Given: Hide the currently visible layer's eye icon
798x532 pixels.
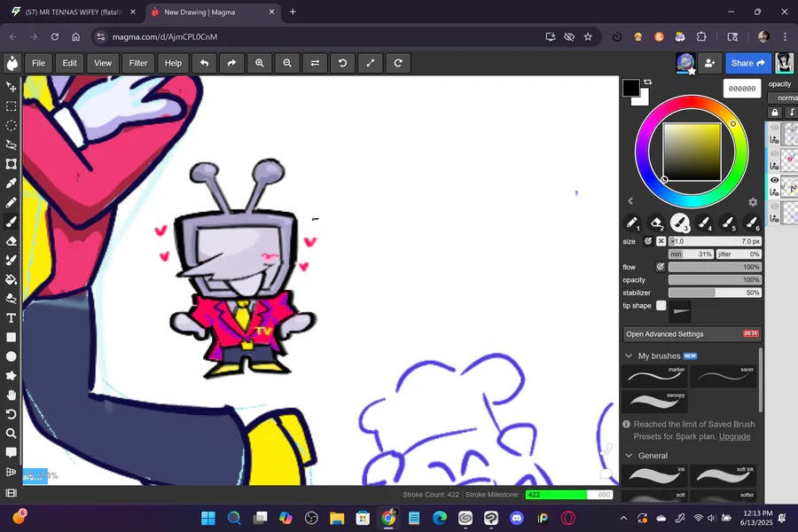Looking at the screenshot, I should pos(775,180).
